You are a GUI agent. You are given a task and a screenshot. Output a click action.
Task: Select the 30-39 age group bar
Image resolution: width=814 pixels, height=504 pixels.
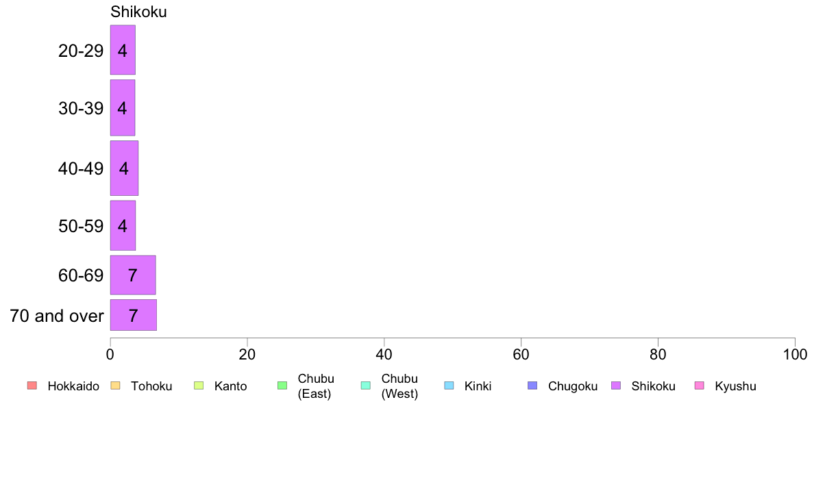pyautogui.click(x=123, y=108)
